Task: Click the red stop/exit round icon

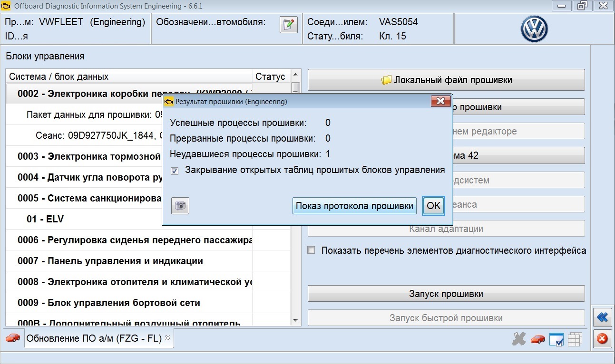Action: 602,339
